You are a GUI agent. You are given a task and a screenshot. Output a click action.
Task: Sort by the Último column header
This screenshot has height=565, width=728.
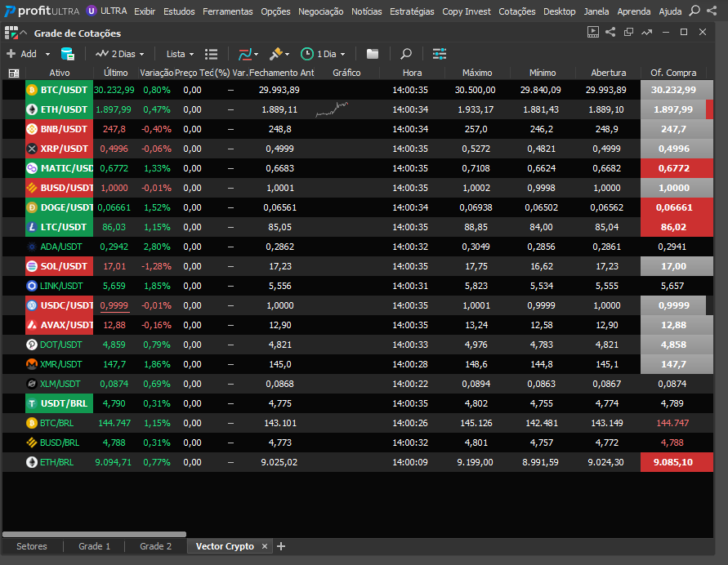115,73
